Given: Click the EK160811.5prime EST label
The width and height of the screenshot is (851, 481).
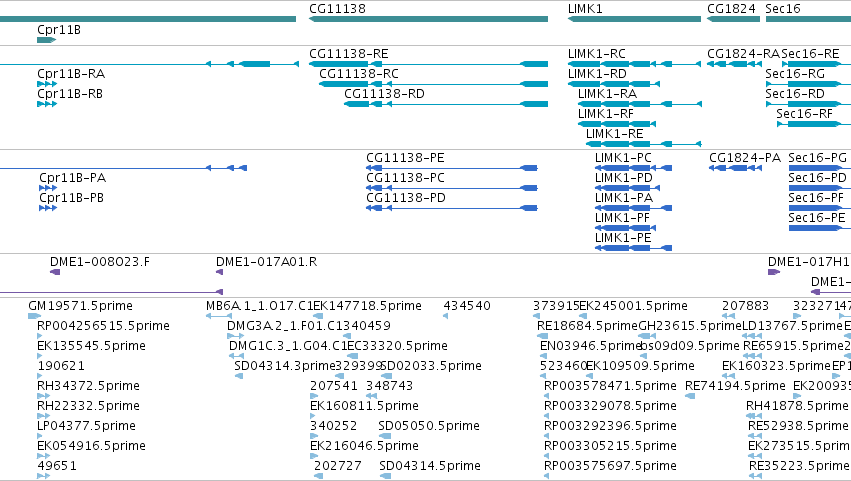Looking at the screenshot, I should tap(364, 406).
